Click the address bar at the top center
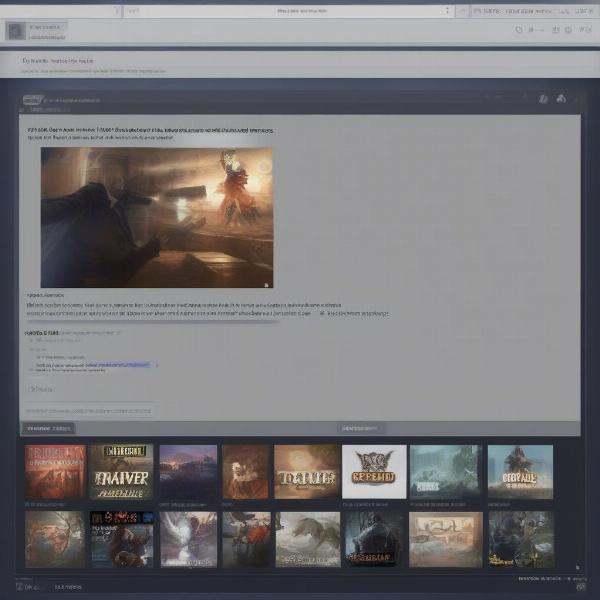The image size is (600, 600). [289, 11]
